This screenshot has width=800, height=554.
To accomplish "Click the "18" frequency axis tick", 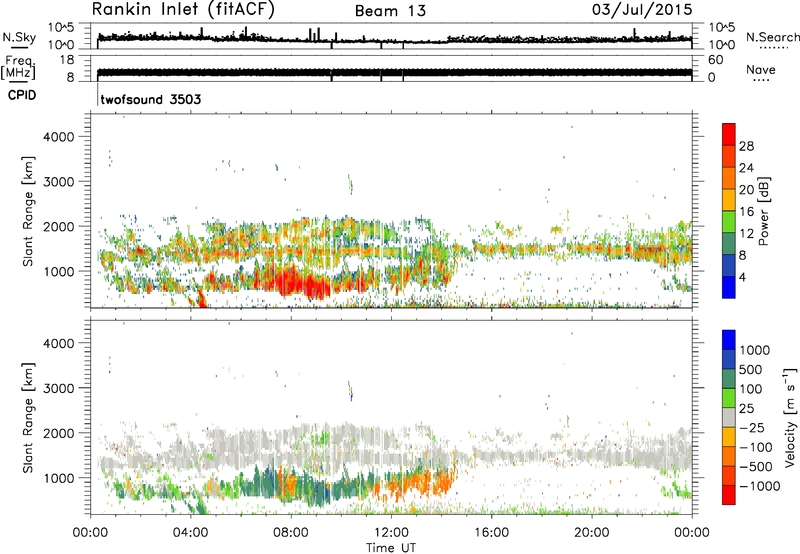I will [67, 60].
